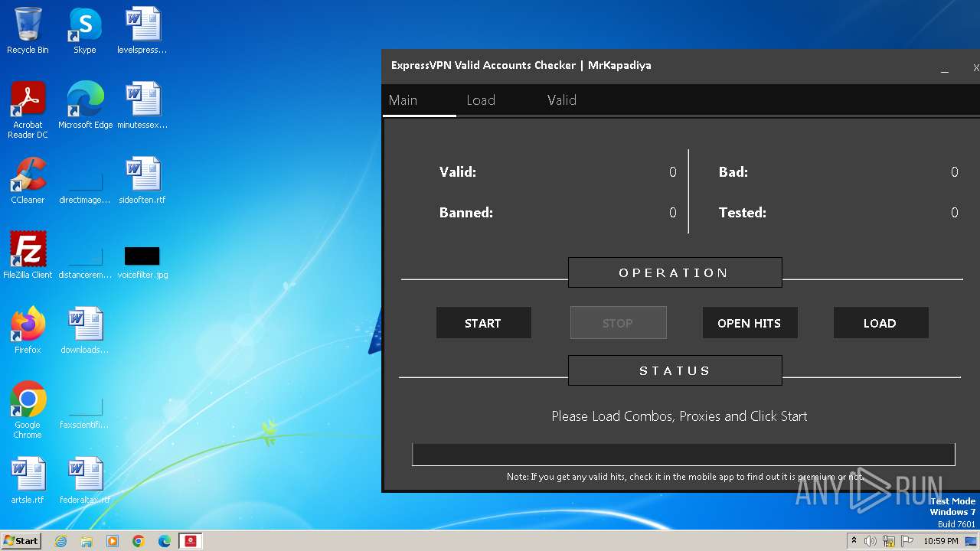980x551 pixels.
Task: Open Windows Media Player taskbar icon
Action: click(x=113, y=541)
